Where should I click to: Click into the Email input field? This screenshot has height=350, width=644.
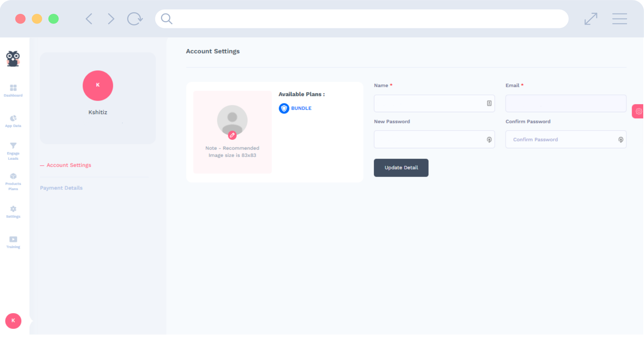click(566, 103)
